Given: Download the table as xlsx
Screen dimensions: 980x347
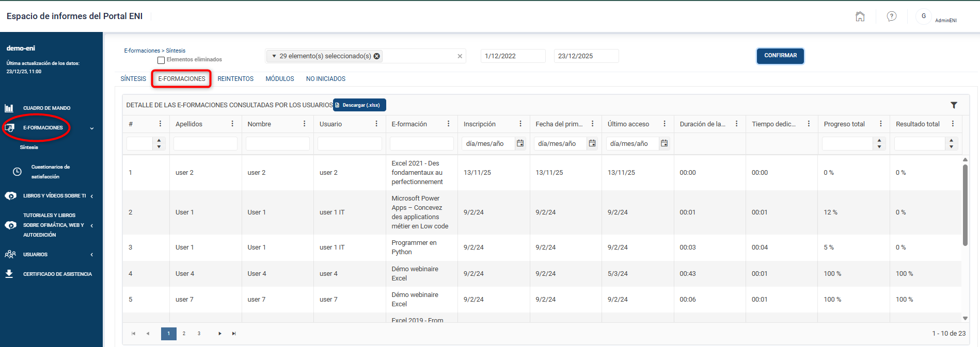Looking at the screenshot, I should click(359, 105).
